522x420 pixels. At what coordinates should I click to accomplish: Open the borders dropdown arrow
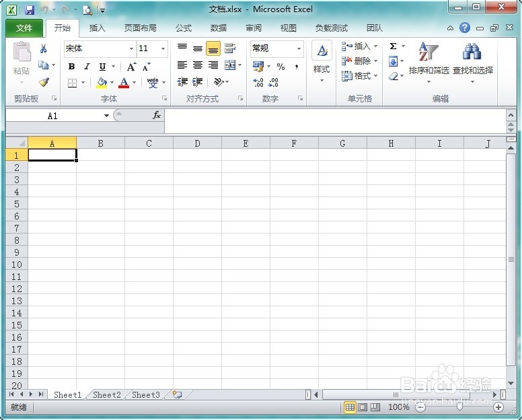point(83,82)
